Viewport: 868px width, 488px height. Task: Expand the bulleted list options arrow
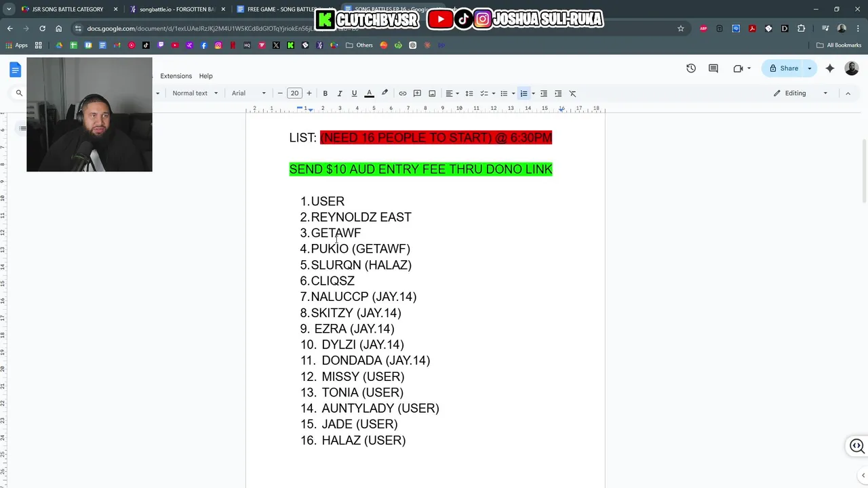[x=513, y=94]
